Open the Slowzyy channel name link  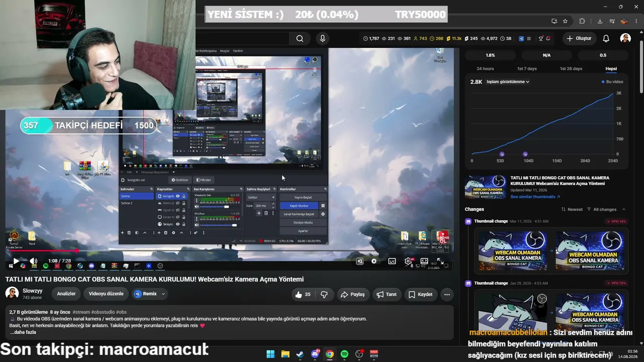[33, 291]
